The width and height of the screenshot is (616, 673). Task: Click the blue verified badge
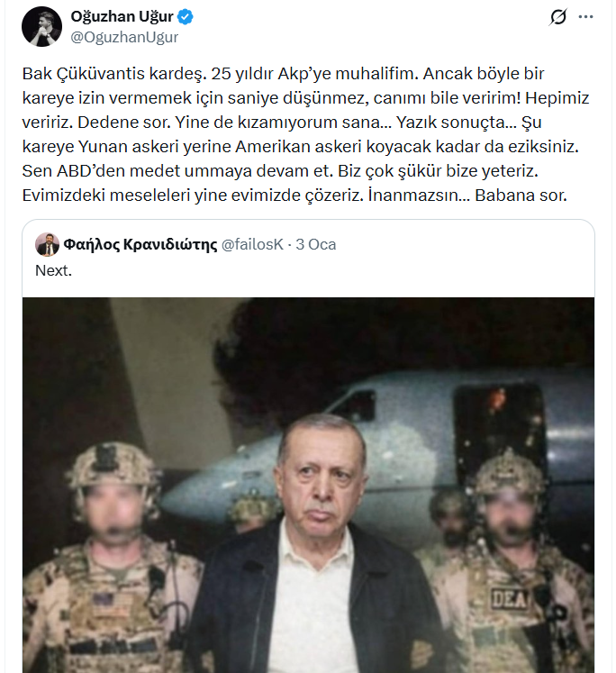coord(186,17)
